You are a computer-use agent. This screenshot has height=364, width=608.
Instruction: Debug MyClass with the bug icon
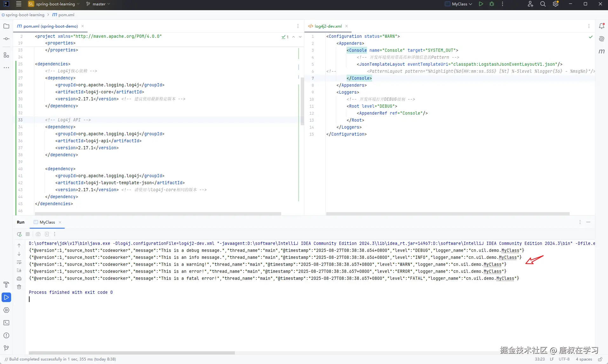tap(492, 4)
